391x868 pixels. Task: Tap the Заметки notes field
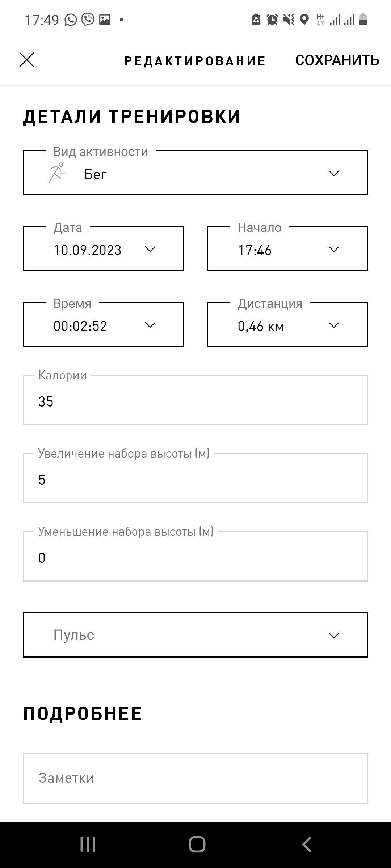[x=195, y=779]
